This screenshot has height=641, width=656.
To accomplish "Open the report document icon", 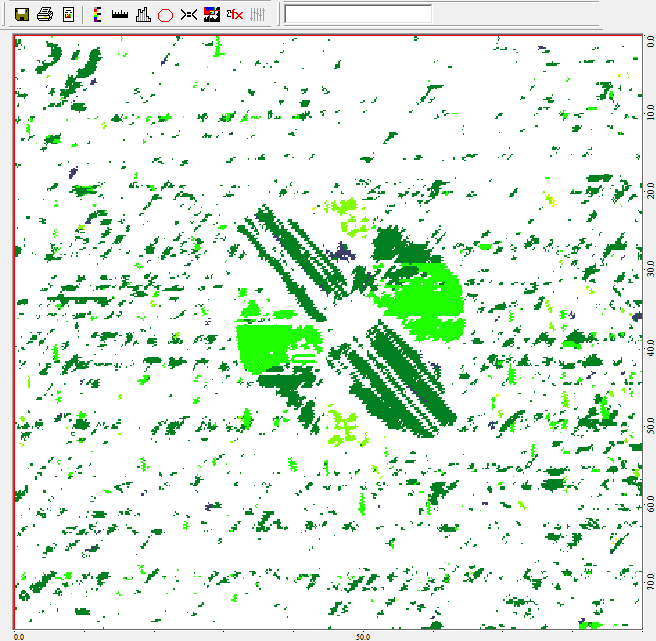I will point(67,14).
